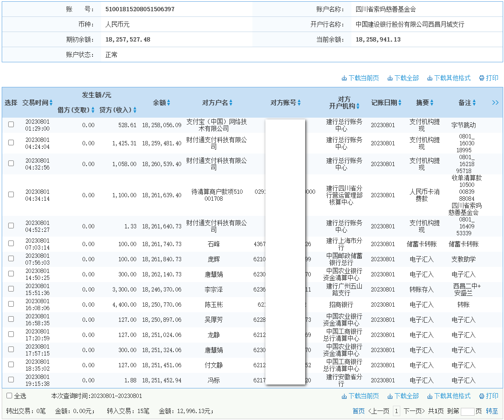Click 转至 to jump to page
Image resolution: width=504 pixels, height=420 pixels.
(492, 411)
